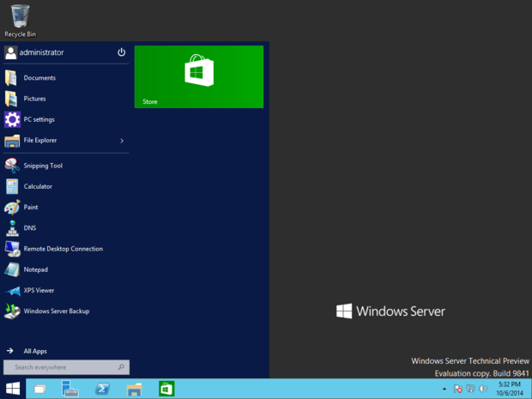Launch Snipping Tool from Start menu
This screenshot has height=399, width=532.
tap(66, 166)
